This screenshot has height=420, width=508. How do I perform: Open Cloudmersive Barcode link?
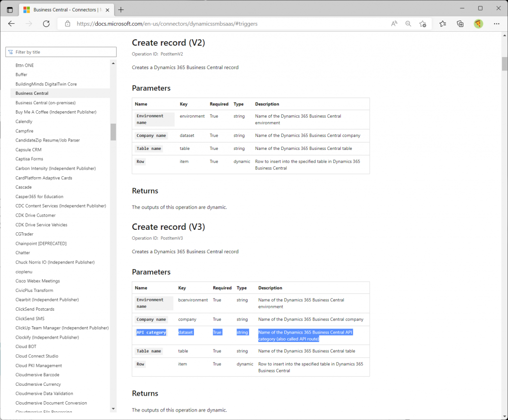pos(38,375)
